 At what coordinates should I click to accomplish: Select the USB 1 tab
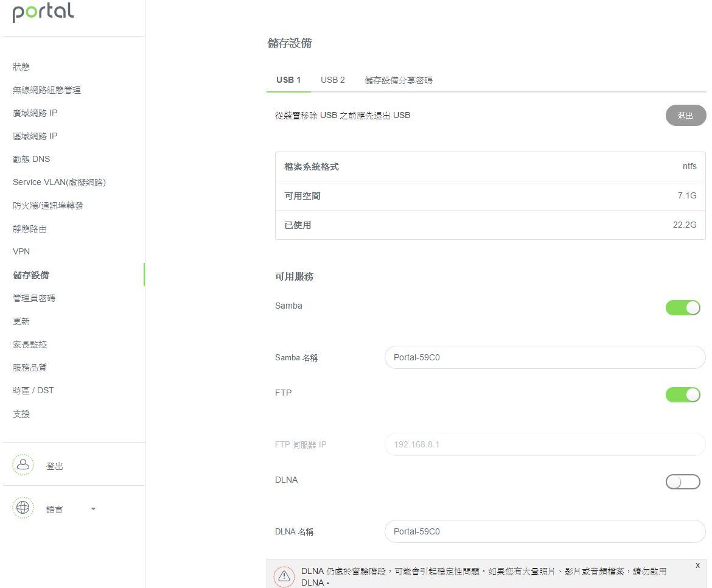point(288,80)
